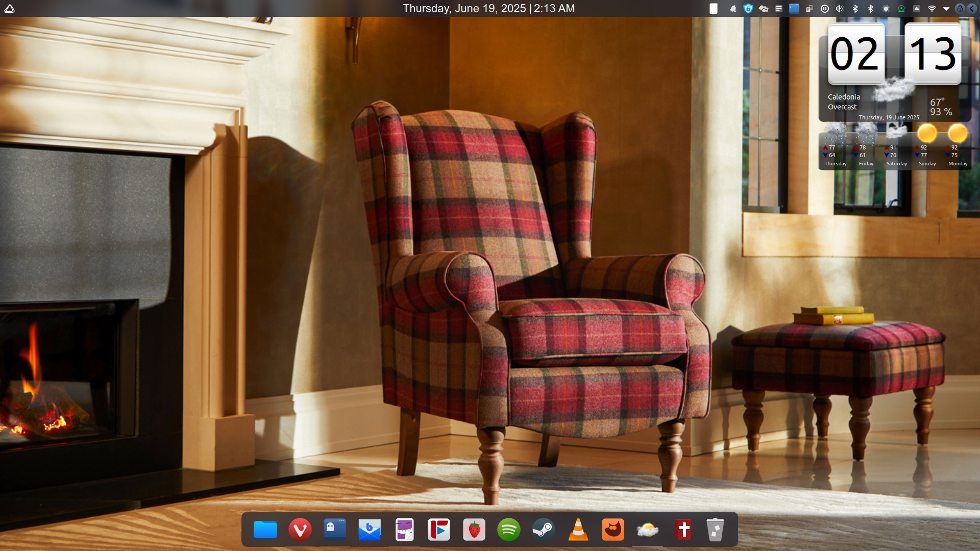Open calendar from the top panel date
The height and width of the screenshot is (551, 980).
(x=488, y=9)
